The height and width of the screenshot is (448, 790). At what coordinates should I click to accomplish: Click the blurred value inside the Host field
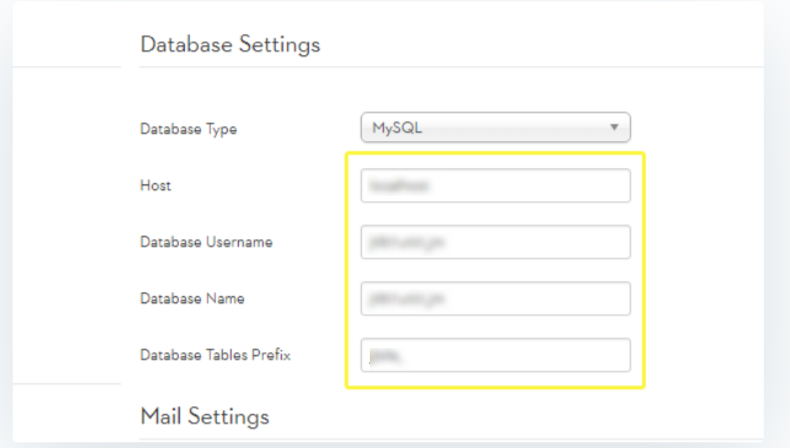[x=391, y=186]
